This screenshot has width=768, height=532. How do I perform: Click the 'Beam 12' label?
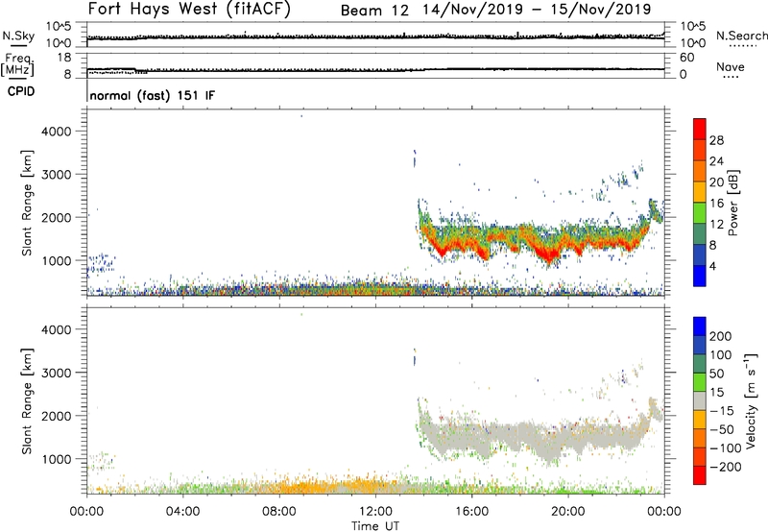[374, 11]
